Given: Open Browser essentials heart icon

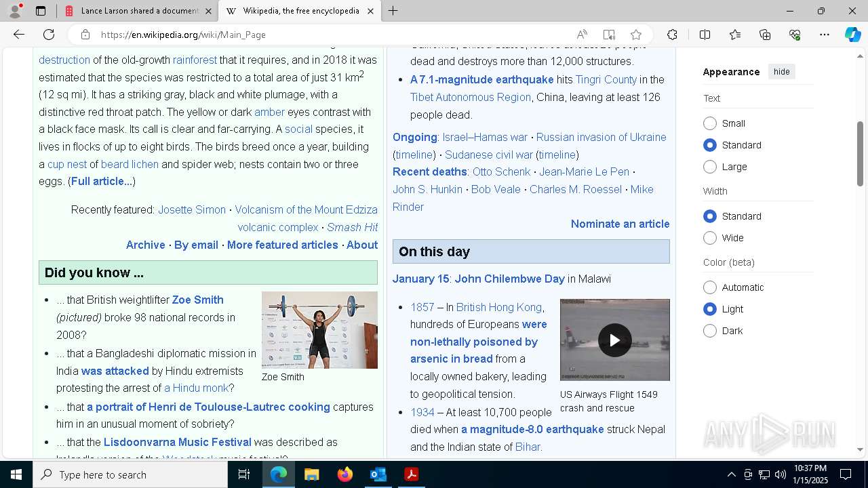Looking at the screenshot, I should (795, 35).
